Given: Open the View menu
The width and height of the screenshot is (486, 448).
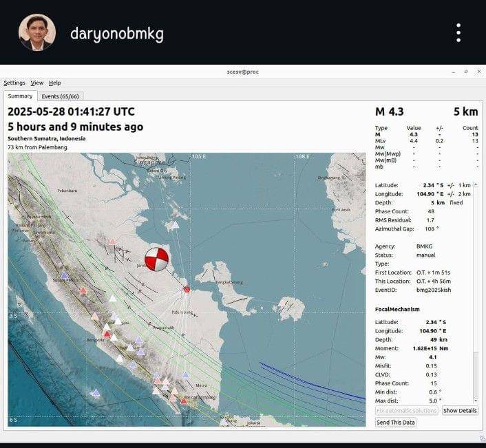Looking at the screenshot, I should 36,83.
